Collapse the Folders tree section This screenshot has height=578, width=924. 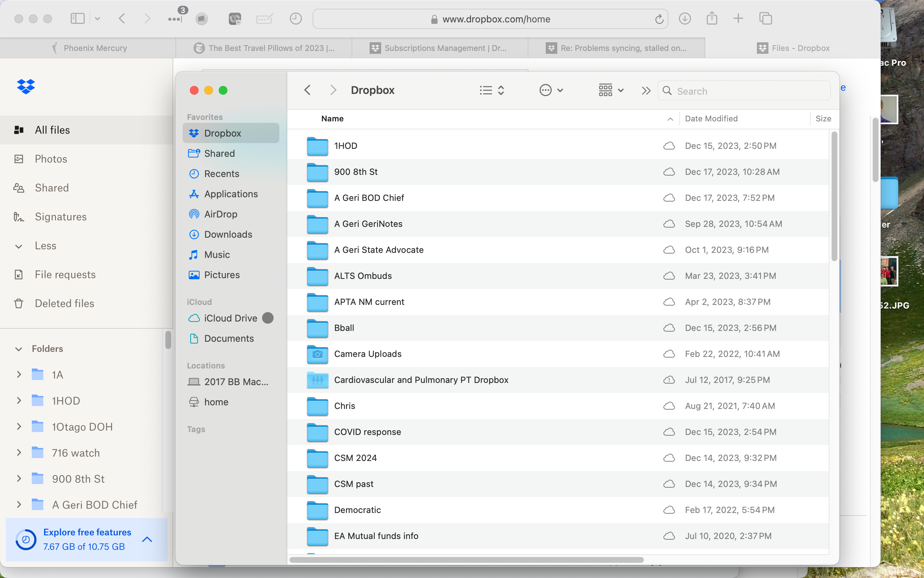click(18, 349)
